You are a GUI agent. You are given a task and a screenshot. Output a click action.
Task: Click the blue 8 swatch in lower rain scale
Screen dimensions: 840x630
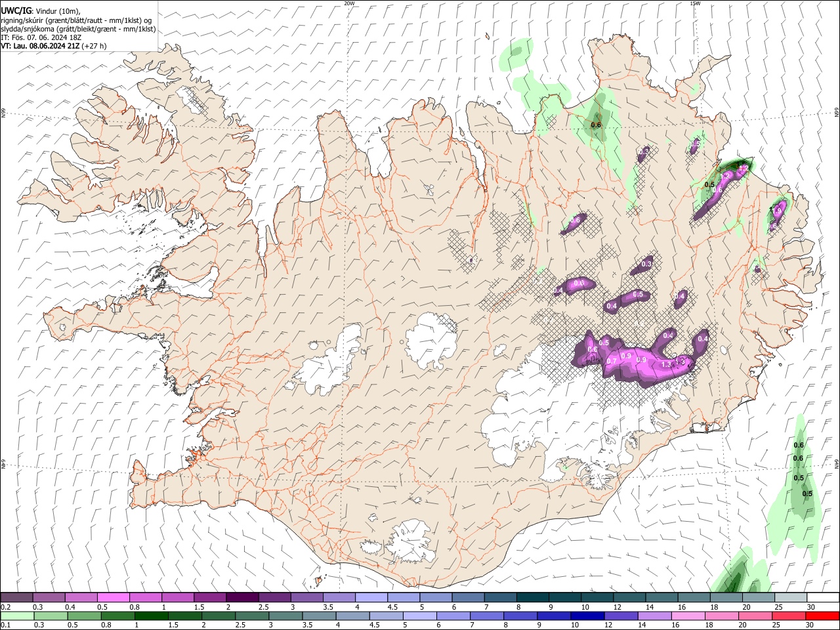[x=520, y=616]
